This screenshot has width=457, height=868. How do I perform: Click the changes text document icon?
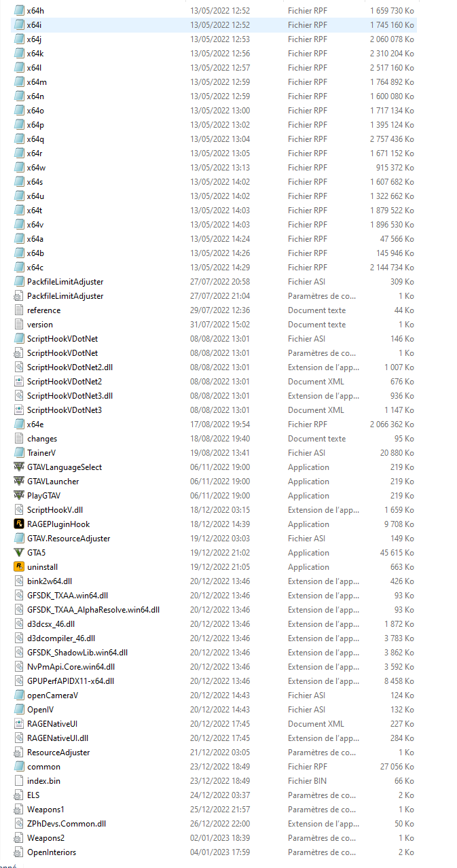click(19, 438)
